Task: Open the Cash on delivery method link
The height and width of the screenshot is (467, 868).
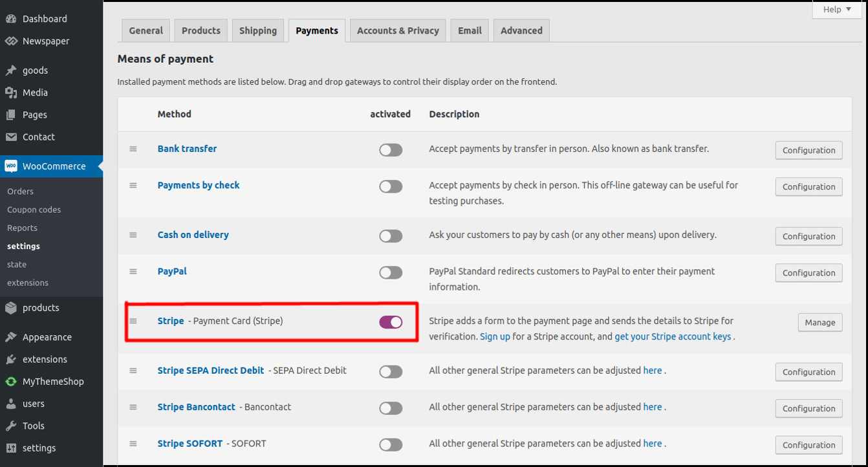Action: click(x=193, y=235)
